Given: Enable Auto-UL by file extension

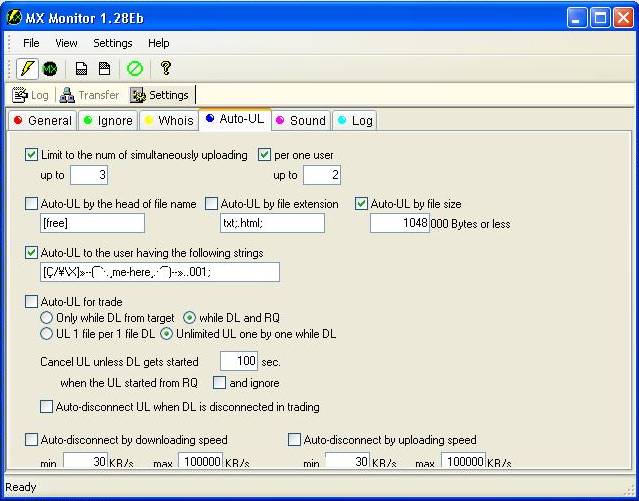Looking at the screenshot, I should pos(211,204).
